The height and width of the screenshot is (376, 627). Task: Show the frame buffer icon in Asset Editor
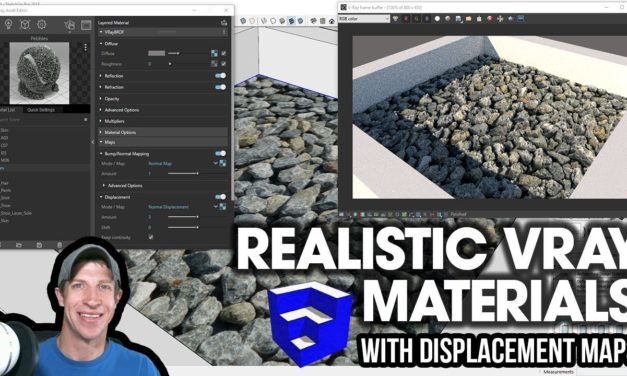(86, 25)
